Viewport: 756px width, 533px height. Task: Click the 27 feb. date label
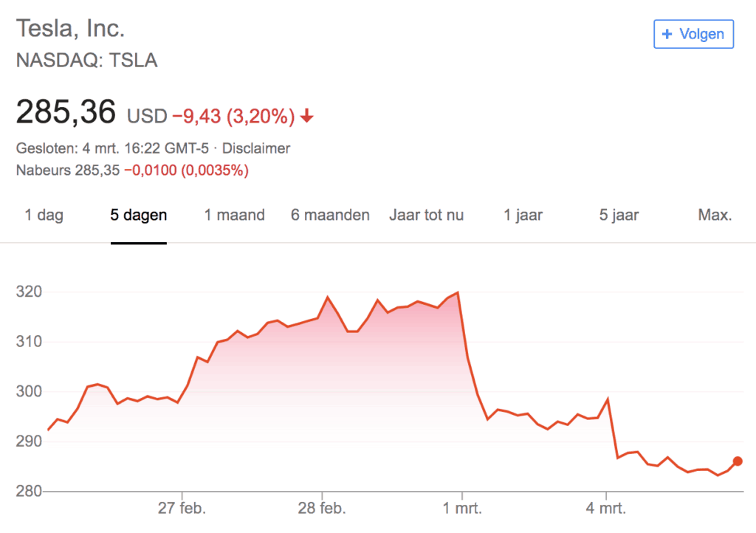click(182, 509)
